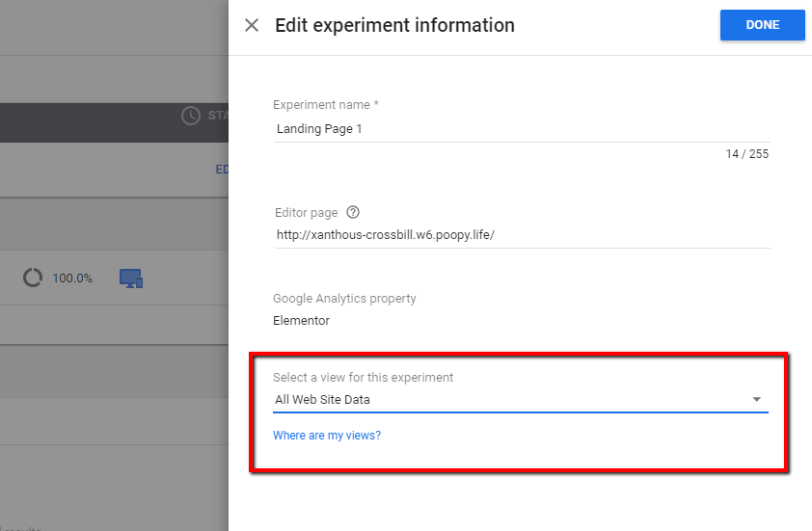Open the Editor page help icon
Viewport: 812px width, 531px height.
353,213
